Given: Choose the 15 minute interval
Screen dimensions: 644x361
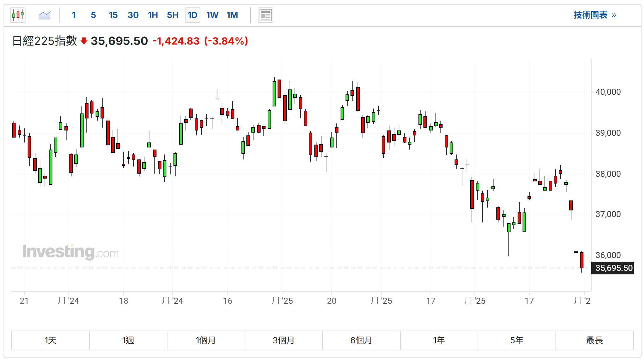Looking at the screenshot, I should (113, 15).
